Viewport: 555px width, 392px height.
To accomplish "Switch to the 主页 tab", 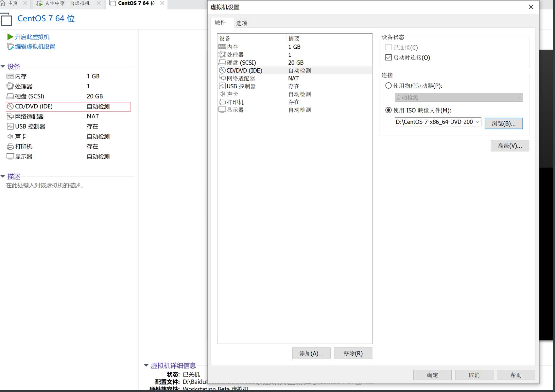I will [13, 3].
